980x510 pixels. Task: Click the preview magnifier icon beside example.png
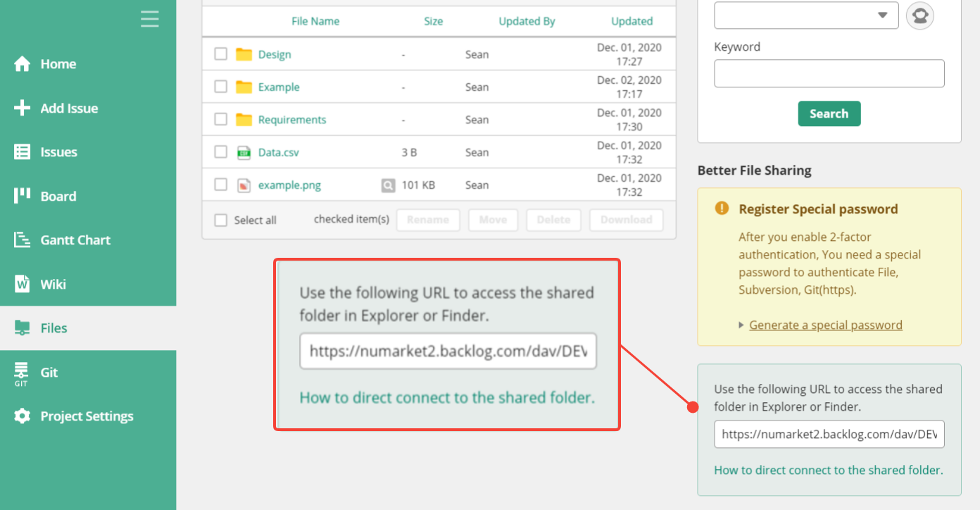coord(388,185)
